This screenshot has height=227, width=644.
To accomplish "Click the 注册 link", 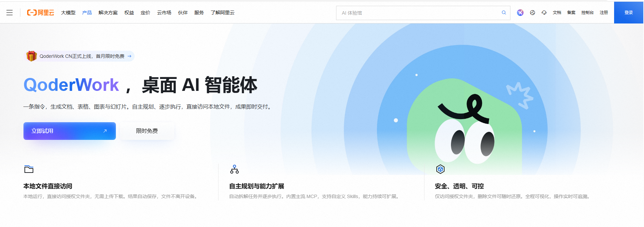I will point(604,13).
